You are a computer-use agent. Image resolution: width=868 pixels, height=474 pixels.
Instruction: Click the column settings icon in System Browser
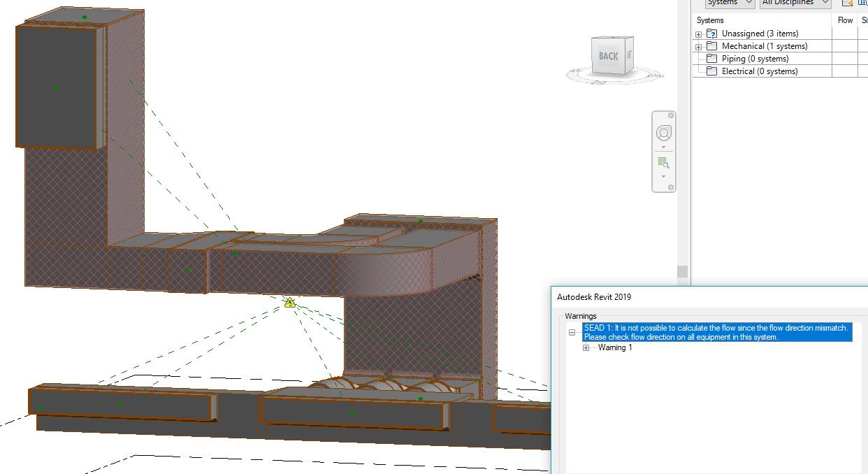click(863, 3)
